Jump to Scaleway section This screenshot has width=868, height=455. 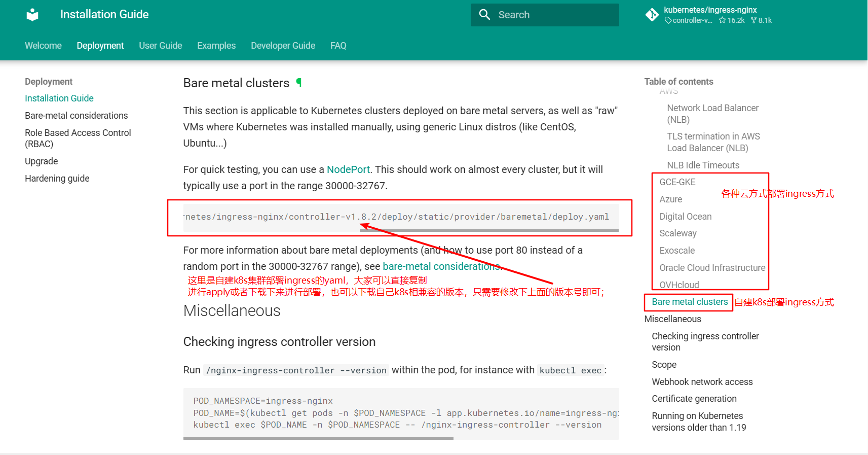click(x=678, y=233)
